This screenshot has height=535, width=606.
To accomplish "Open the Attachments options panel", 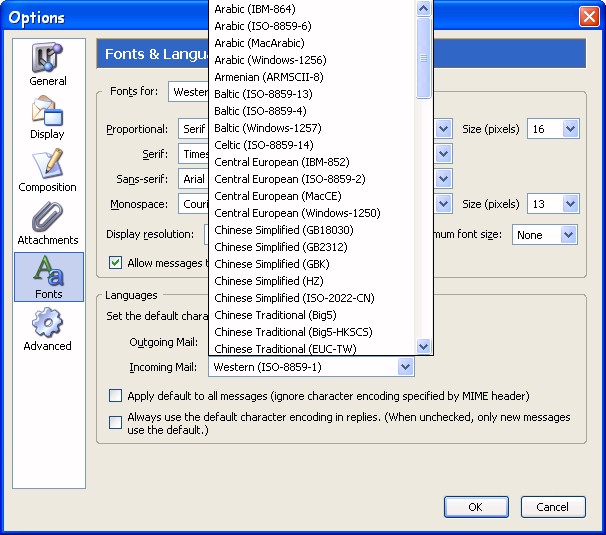I will click(x=48, y=223).
